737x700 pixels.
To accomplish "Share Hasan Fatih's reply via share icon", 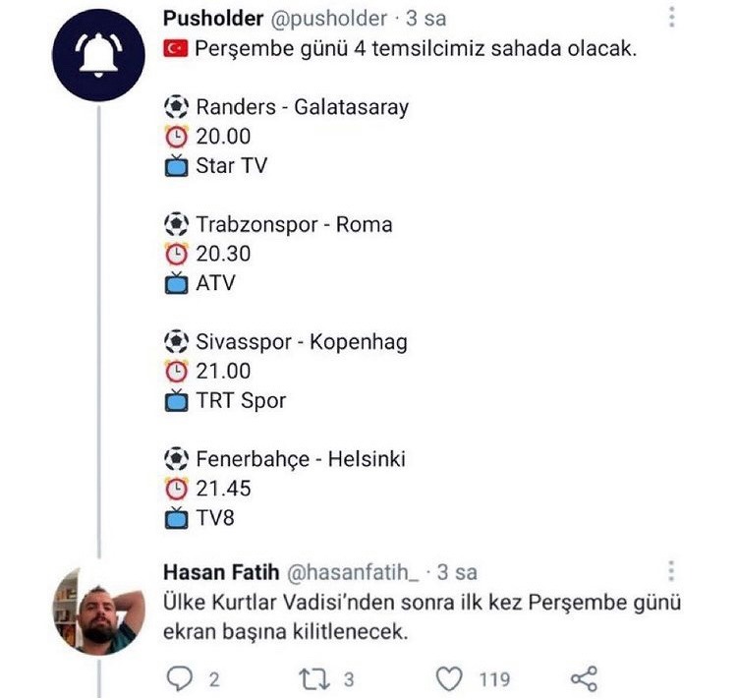I will pos(584,678).
